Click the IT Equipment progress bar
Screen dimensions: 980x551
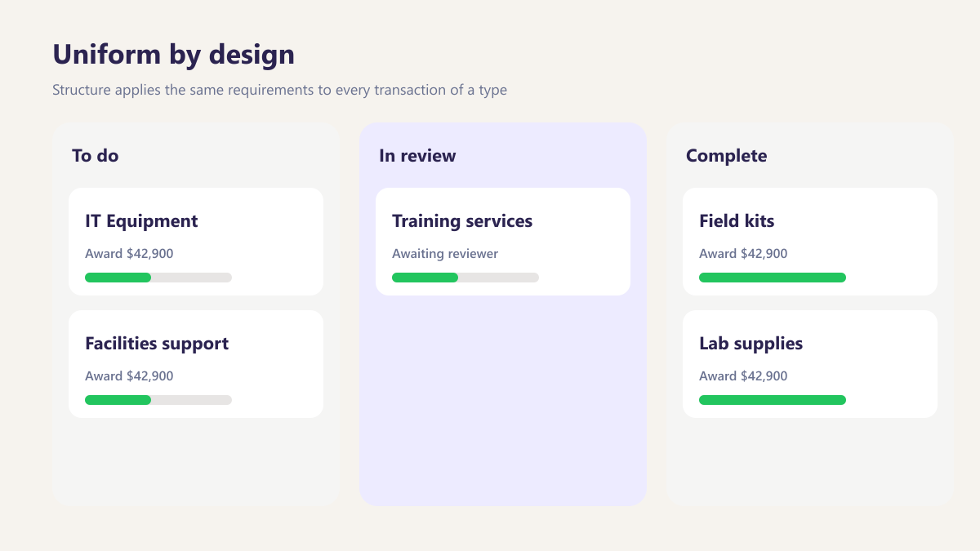[158, 278]
